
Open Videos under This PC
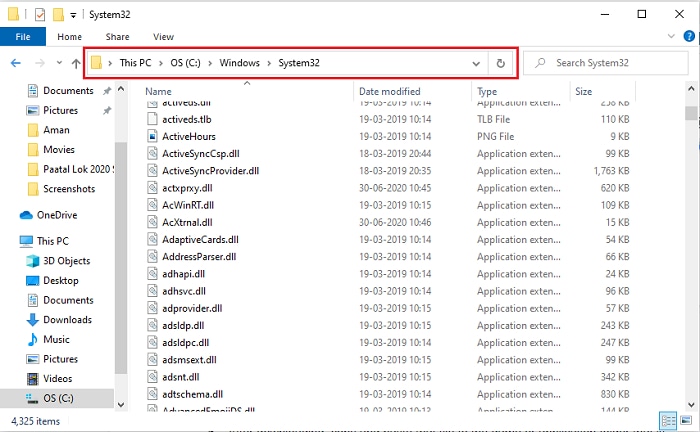(x=57, y=378)
